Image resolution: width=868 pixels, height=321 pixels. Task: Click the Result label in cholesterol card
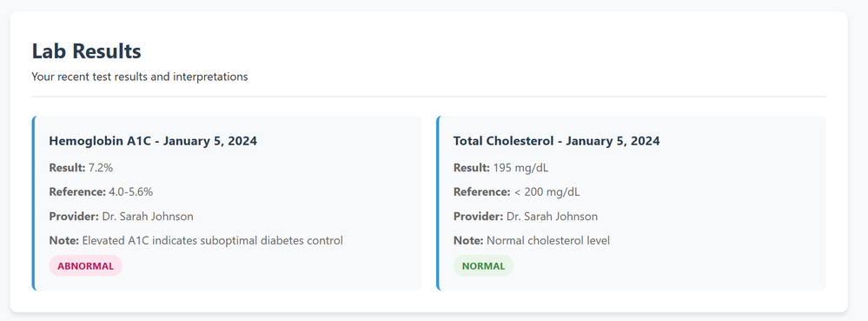472,168
